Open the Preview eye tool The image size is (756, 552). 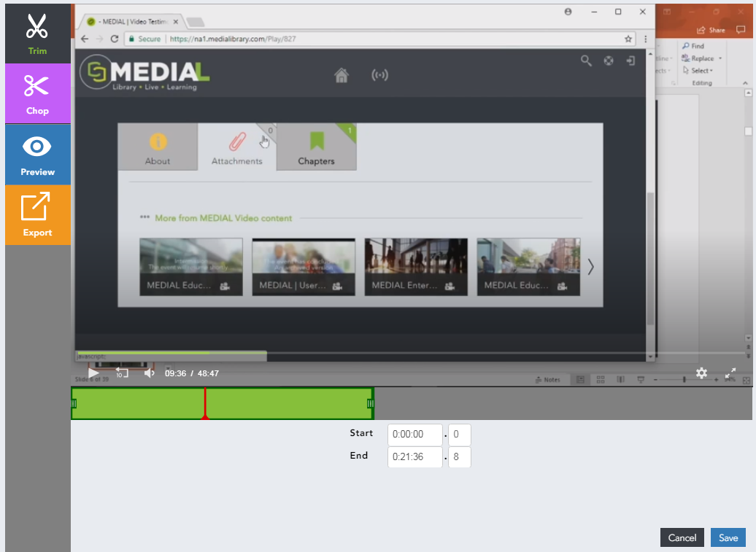[38, 155]
